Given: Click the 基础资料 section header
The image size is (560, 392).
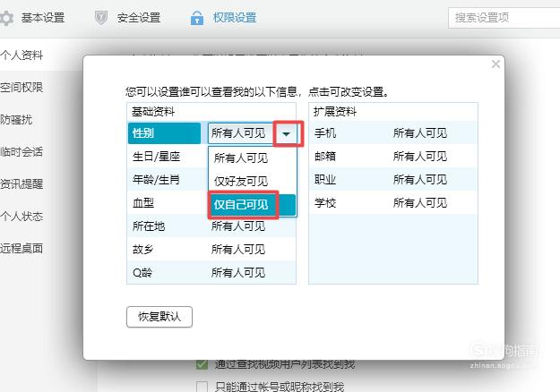Looking at the screenshot, I should [x=153, y=112].
